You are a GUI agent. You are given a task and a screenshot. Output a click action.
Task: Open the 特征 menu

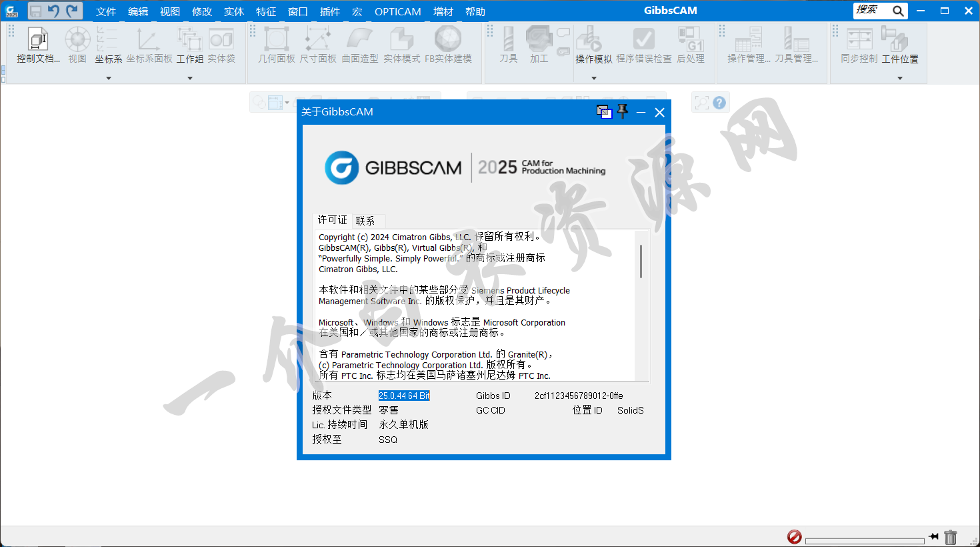coord(266,11)
